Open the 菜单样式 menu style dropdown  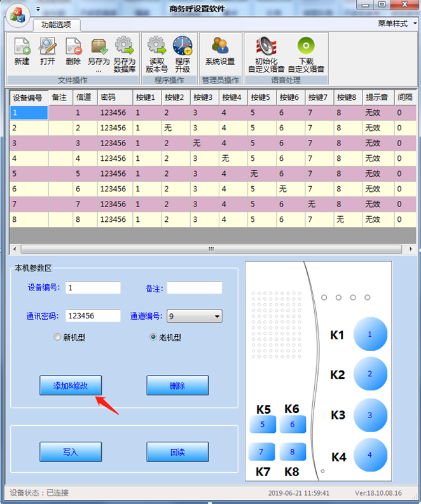coord(396,24)
